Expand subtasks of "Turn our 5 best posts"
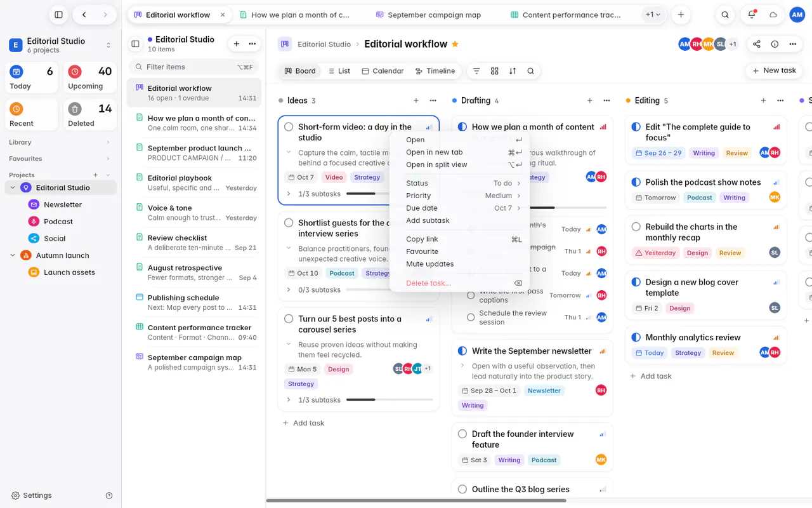The image size is (812, 508). 289,400
